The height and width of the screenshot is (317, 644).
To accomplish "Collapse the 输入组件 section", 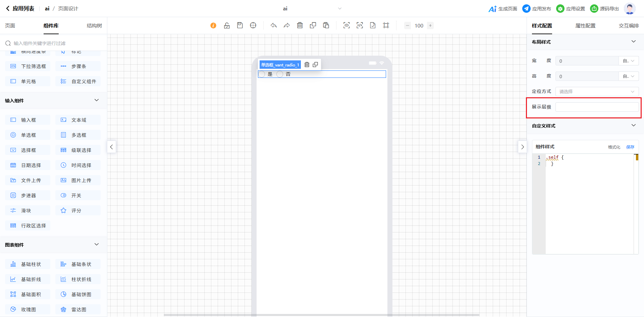I will tap(97, 100).
